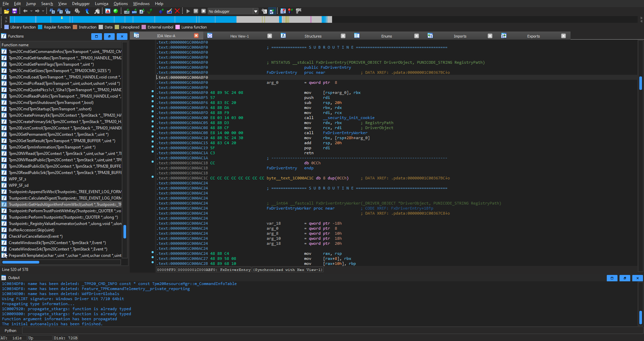Terminate process with the stop button
The image size is (644, 341).
click(x=204, y=11)
